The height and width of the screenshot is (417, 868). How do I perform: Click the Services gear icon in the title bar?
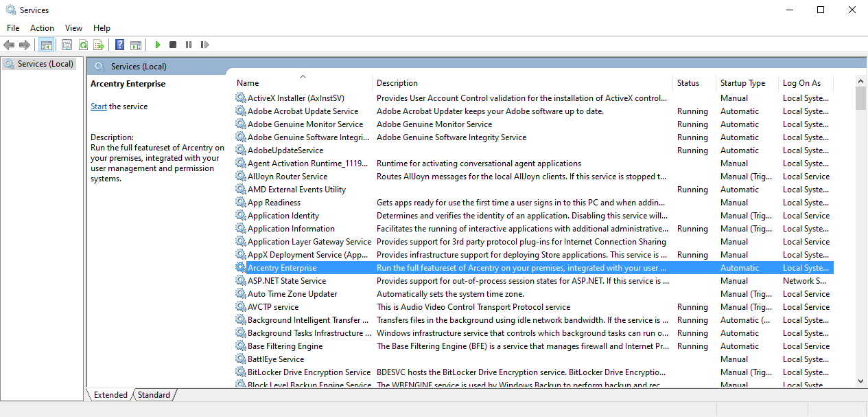[x=10, y=10]
